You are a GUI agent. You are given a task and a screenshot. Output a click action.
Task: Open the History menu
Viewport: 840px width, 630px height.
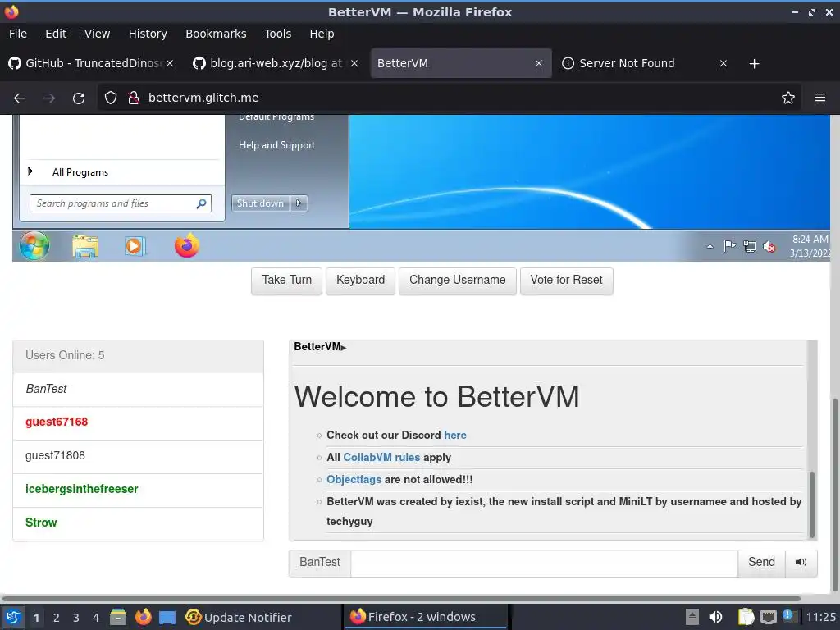[148, 34]
